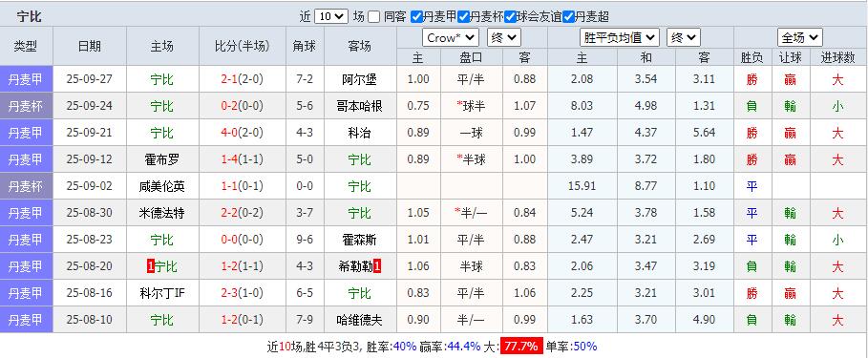Screen dimensions: 868x358
Task: Click the 一球 handicap in 科治 row
Action: 471,133
